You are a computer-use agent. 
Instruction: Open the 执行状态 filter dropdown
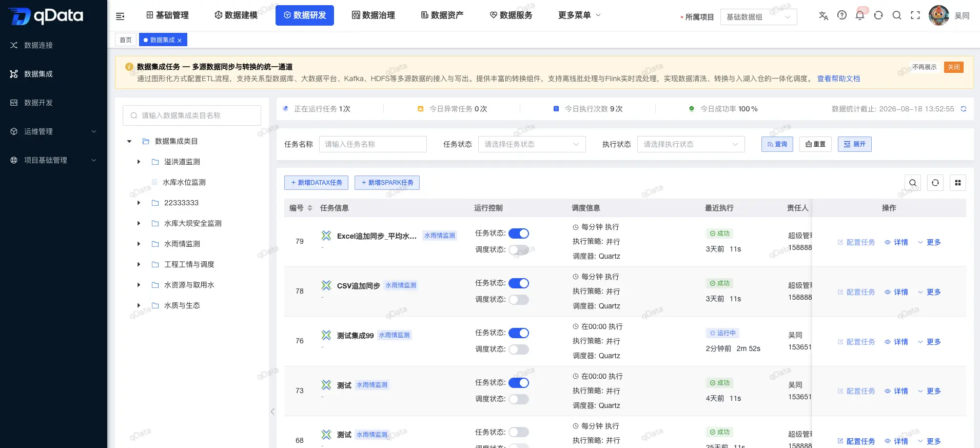click(691, 144)
